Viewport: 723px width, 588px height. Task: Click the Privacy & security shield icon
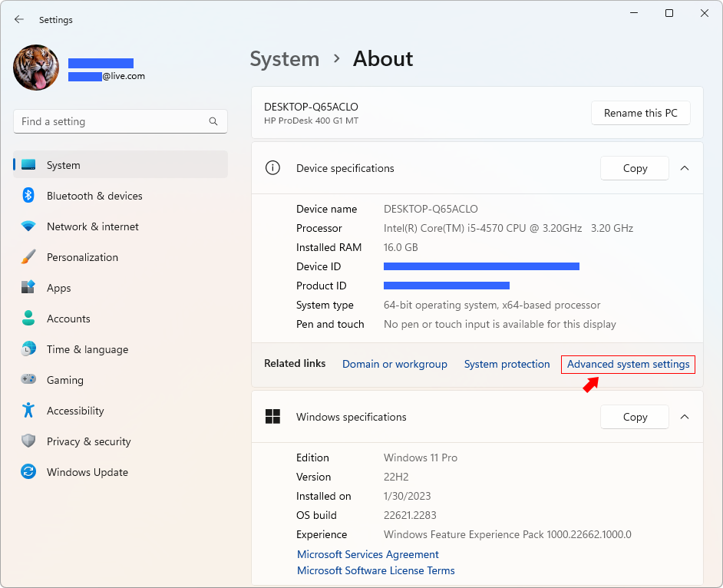coord(28,441)
